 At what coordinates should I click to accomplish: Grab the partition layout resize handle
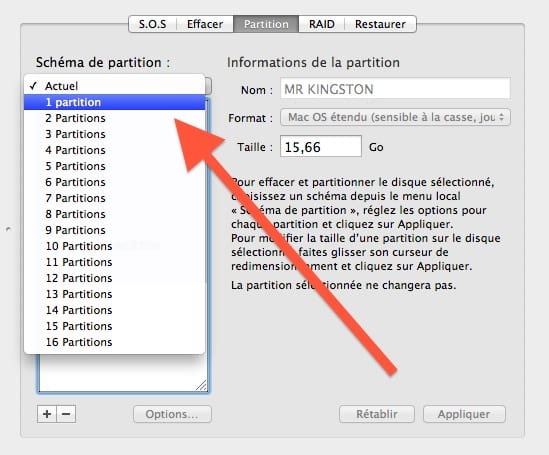[x=201, y=385]
